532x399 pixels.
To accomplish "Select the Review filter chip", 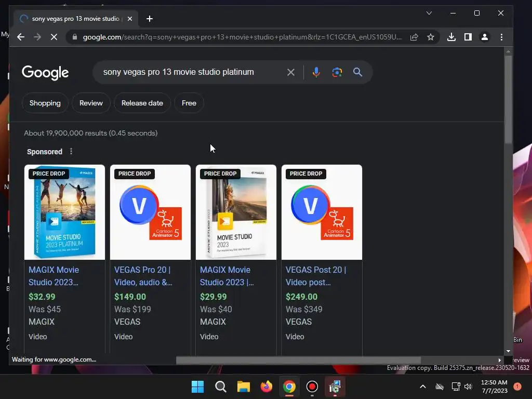I will coord(91,103).
